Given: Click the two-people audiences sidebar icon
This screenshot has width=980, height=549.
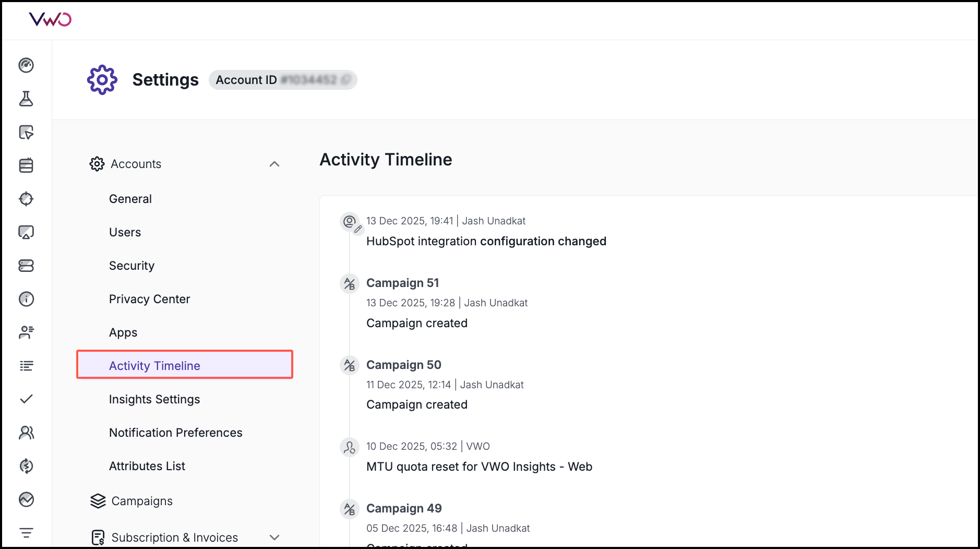Looking at the screenshot, I should pyautogui.click(x=26, y=433).
